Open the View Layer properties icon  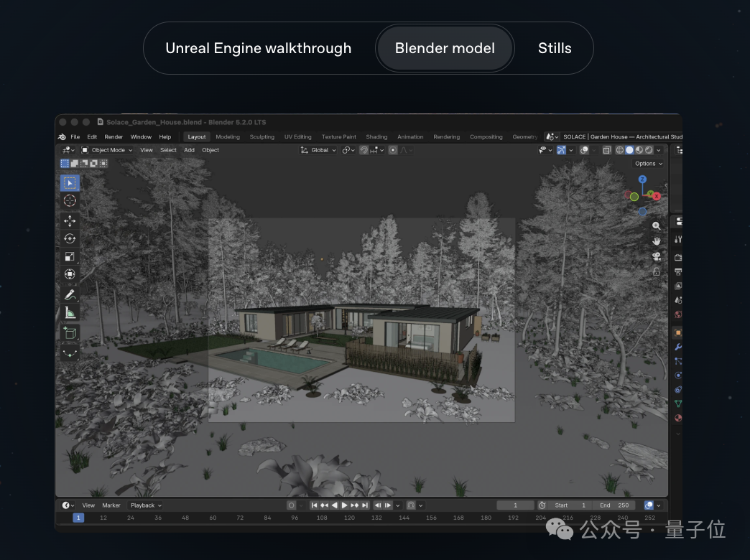point(678,286)
